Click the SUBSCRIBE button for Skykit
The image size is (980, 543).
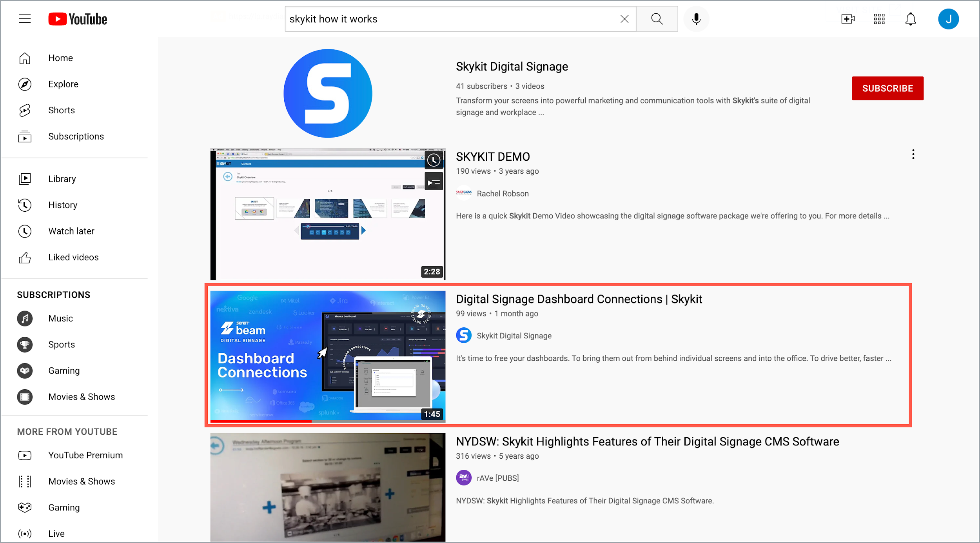click(888, 87)
